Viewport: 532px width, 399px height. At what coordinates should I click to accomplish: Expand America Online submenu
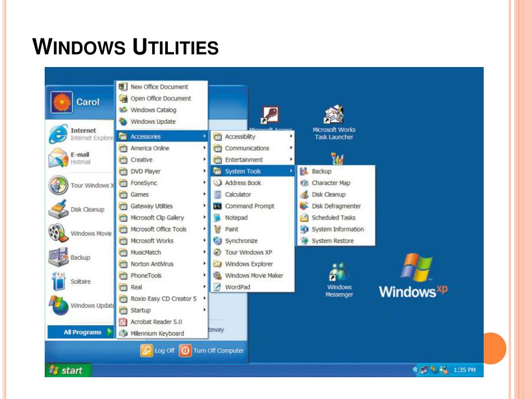162,148
